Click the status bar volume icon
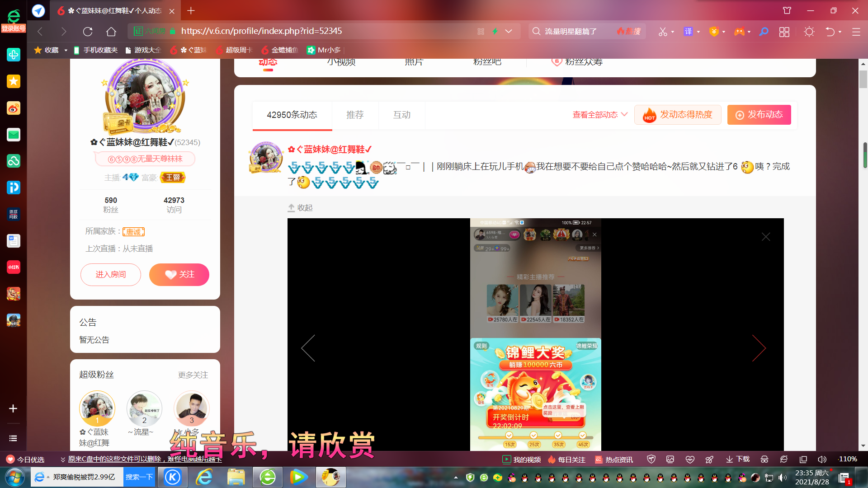 (822, 459)
